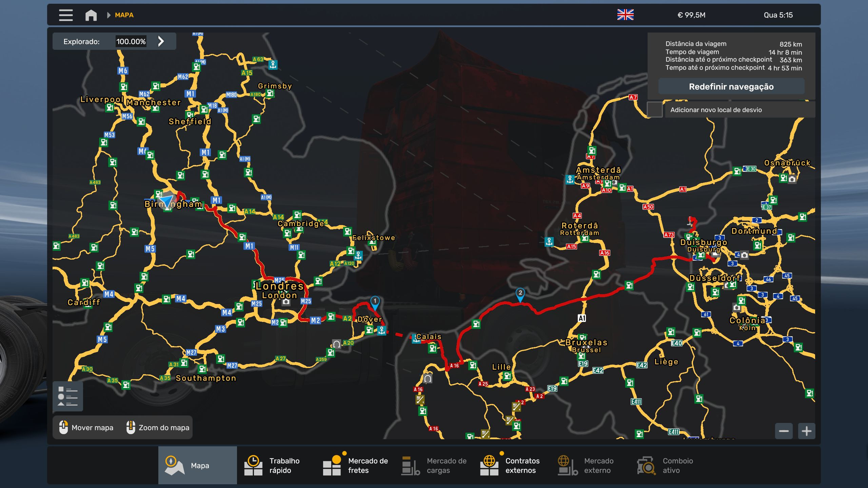Open the hamburger main menu
Screen dimensions: 868x488
(x=66, y=15)
